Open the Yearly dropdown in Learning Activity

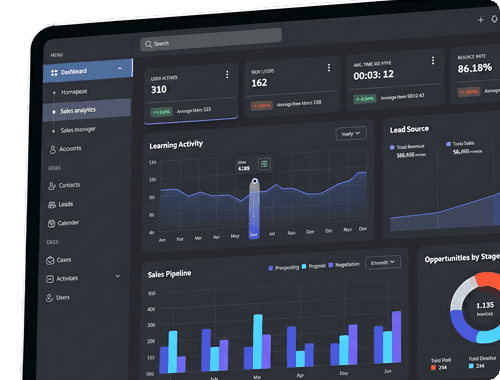(x=351, y=133)
